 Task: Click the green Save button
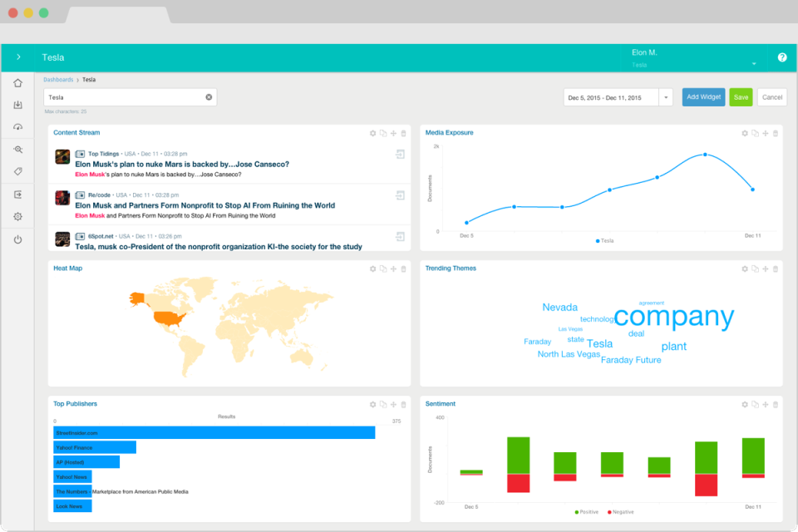[x=741, y=97]
